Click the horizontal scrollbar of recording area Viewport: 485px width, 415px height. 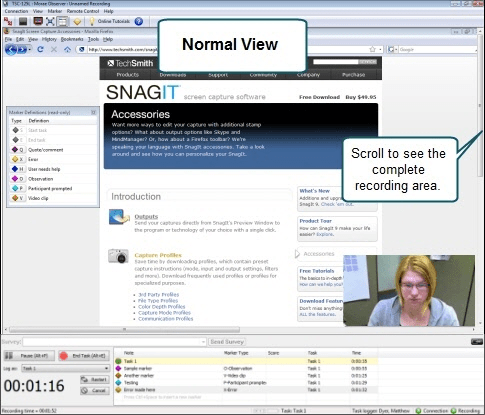pyautogui.click(x=124, y=330)
